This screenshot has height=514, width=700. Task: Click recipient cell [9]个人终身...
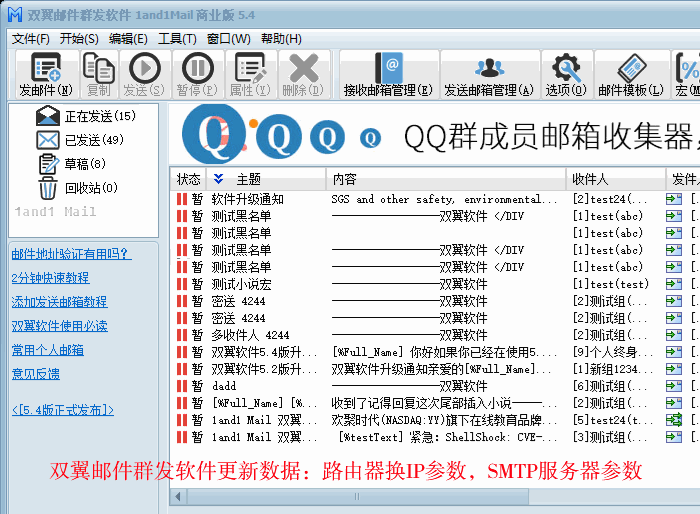[x=612, y=352]
